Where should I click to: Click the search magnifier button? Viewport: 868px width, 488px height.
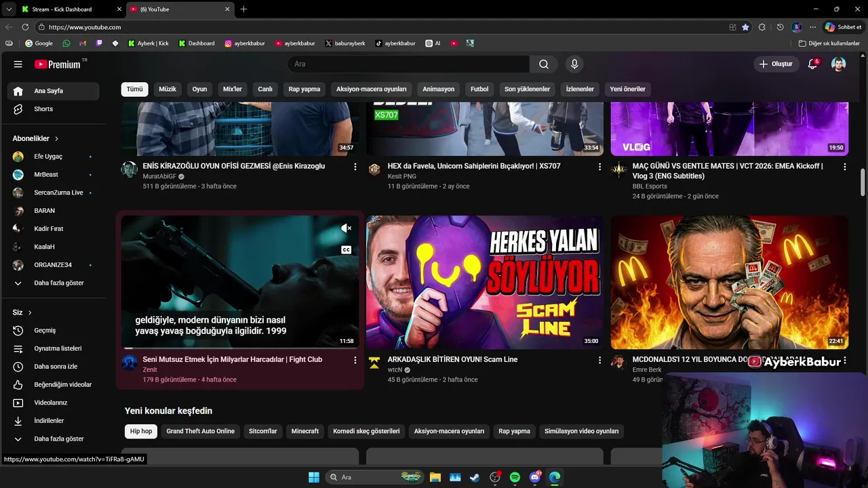(544, 64)
